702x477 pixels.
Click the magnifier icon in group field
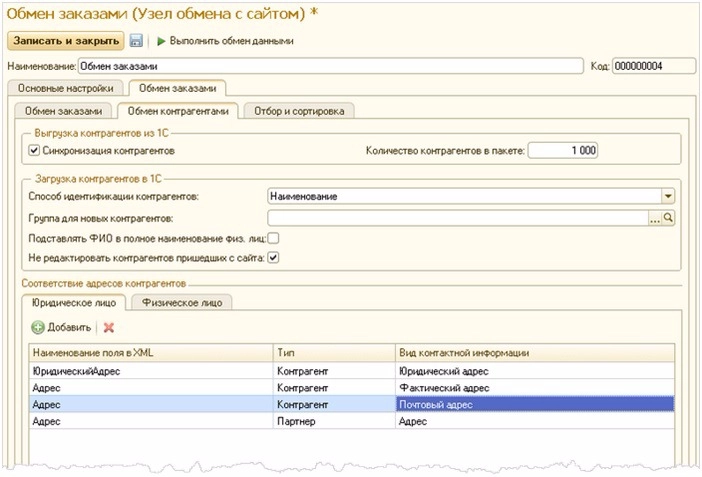click(670, 217)
